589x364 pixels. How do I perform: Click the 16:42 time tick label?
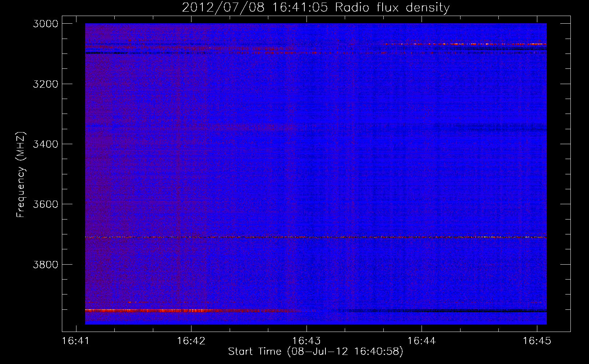191,341
